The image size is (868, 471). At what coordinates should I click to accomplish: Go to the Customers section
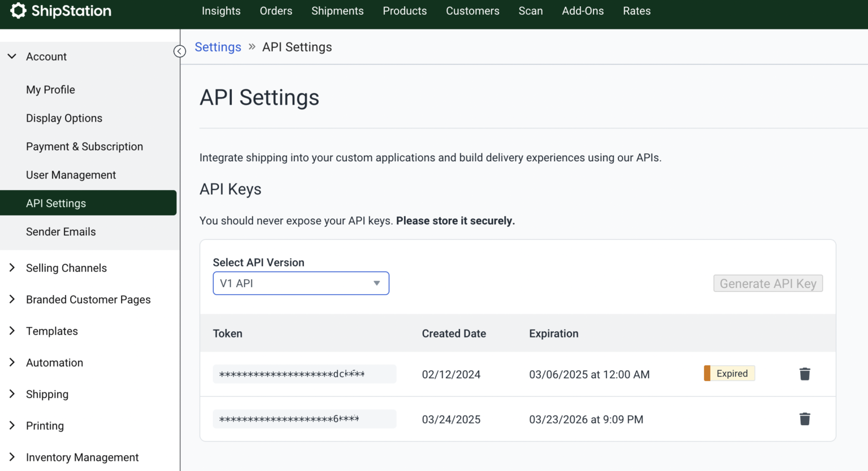tap(472, 11)
